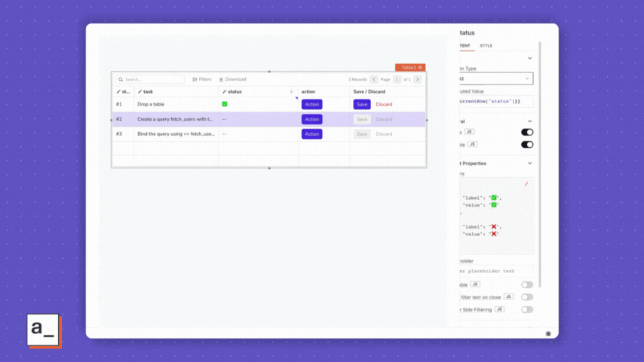Image resolution: width=644 pixels, height=362 pixels.
Task: Click the Action button in row #2
Action: point(311,119)
